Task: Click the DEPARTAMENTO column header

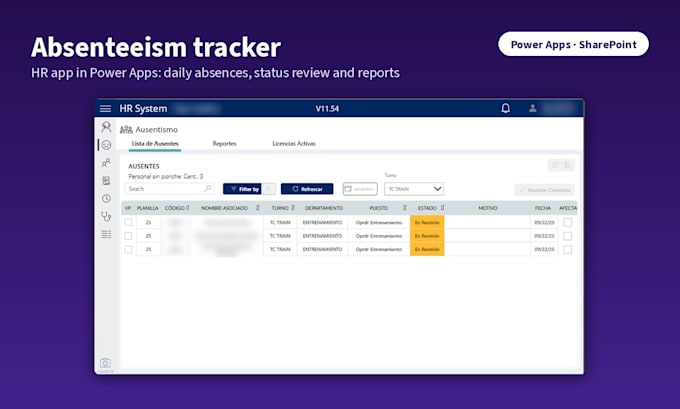Action: [x=324, y=208]
